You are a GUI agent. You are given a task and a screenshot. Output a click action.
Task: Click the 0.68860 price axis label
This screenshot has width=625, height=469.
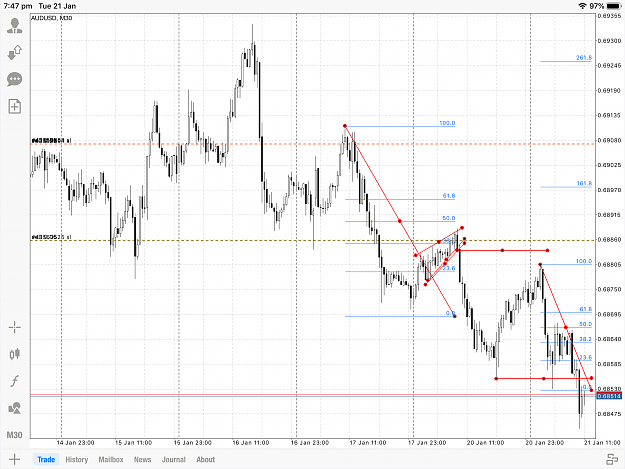point(609,239)
